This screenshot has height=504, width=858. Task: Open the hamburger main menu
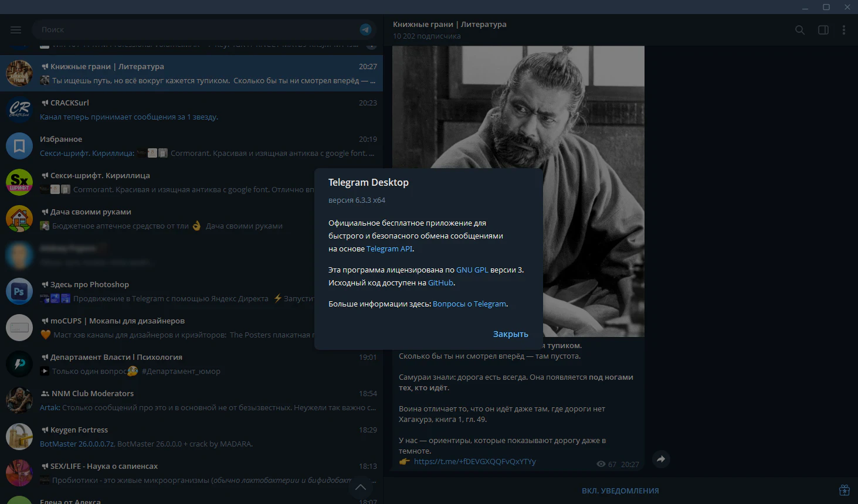click(16, 30)
